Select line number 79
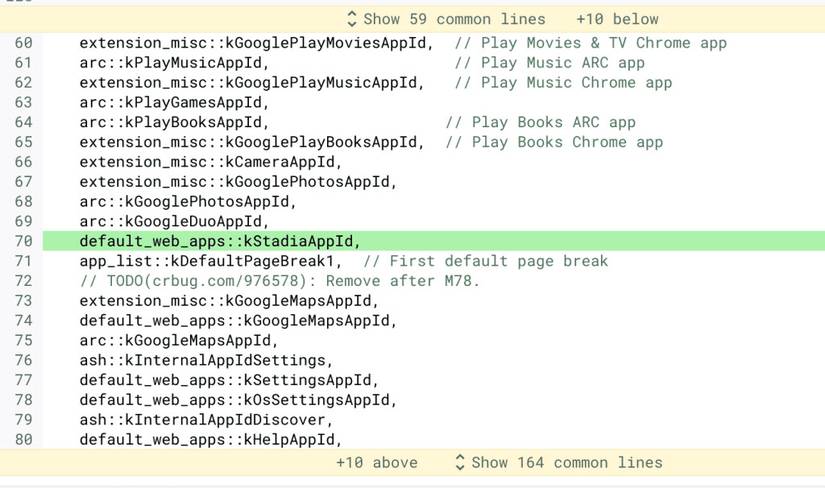 pyautogui.click(x=23, y=420)
